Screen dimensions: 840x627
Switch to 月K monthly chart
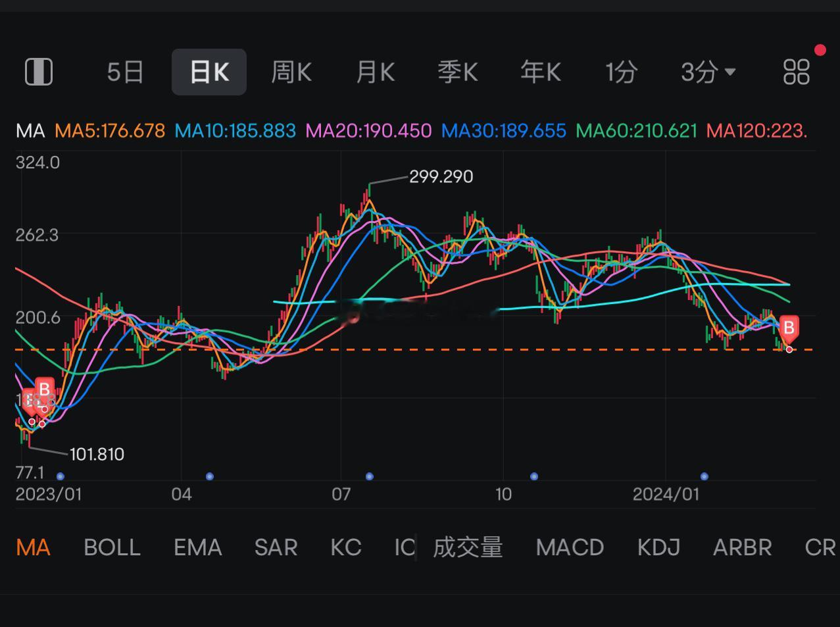pyautogui.click(x=375, y=72)
